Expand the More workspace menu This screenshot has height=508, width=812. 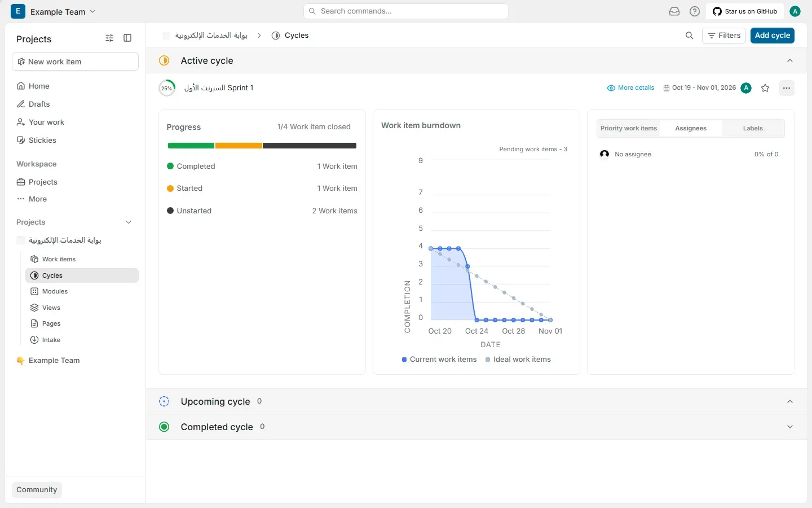(x=75, y=199)
